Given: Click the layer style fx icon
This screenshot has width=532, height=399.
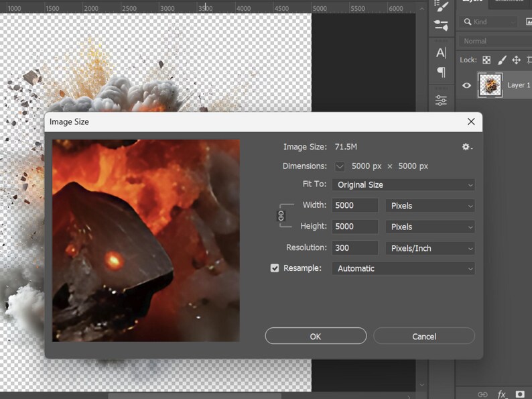Looking at the screenshot, I should 501,394.
